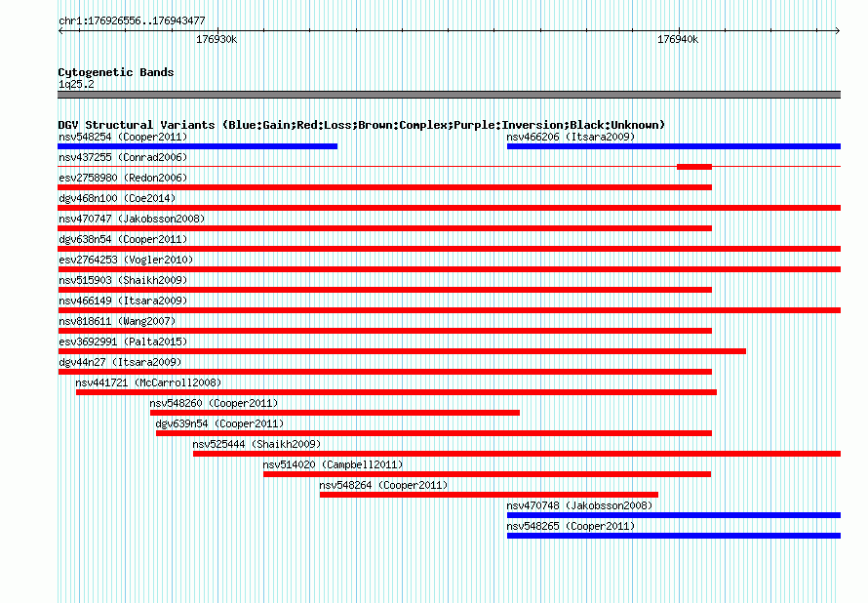The height and width of the screenshot is (603, 868).
Task: Open esv2764253 (Vogler2010) variant label
Action: tap(126, 260)
